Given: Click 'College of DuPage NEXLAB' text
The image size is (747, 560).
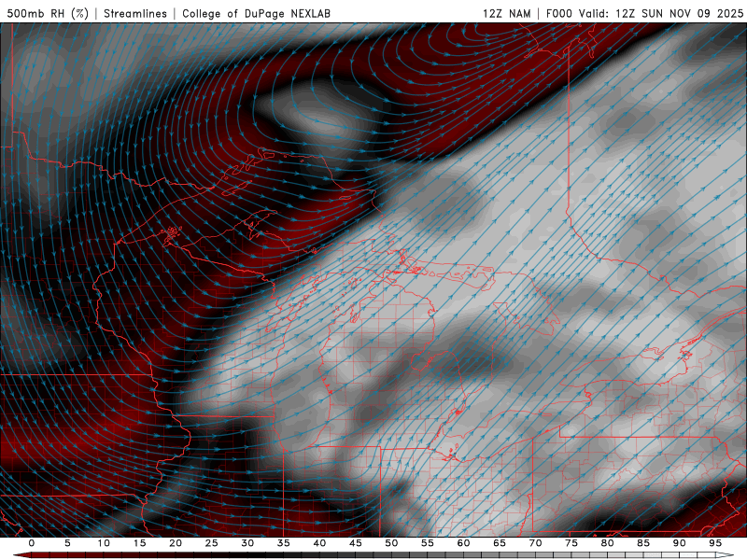Looking at the screenshot, I should click(x=256, y=13).
